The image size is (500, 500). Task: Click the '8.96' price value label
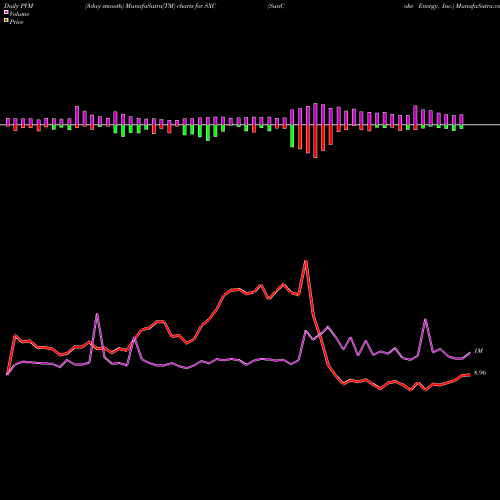(x=480, y=373)
